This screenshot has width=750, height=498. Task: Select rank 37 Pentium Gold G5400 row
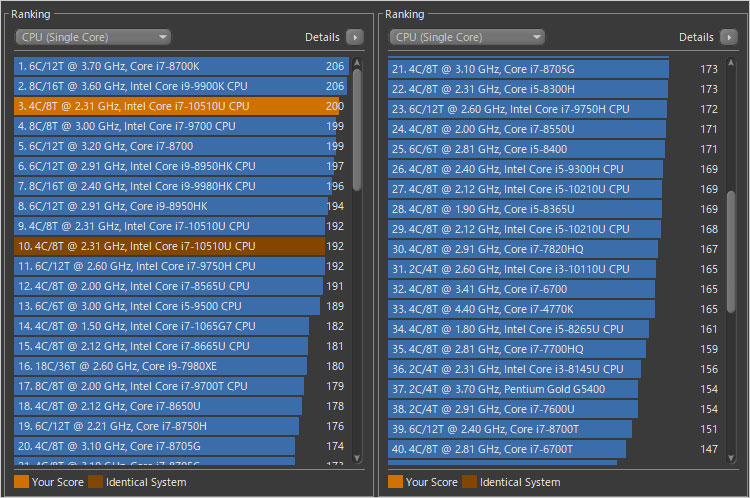(512, 389)
